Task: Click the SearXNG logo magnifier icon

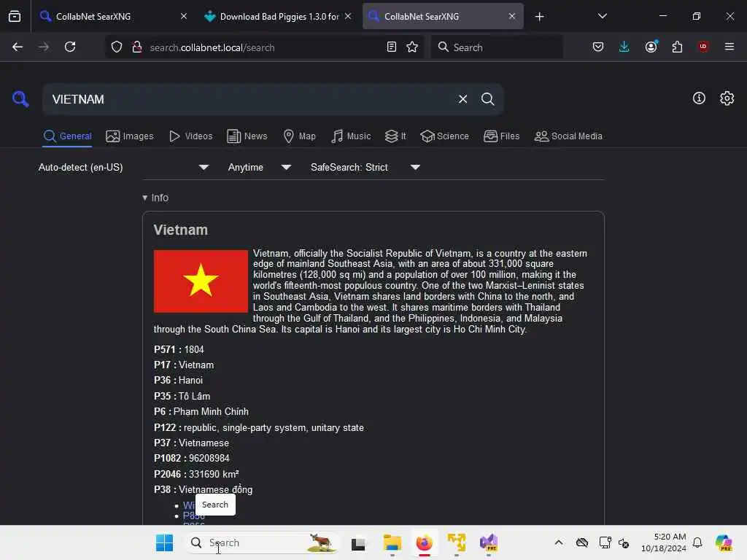Action: (20, 99)
